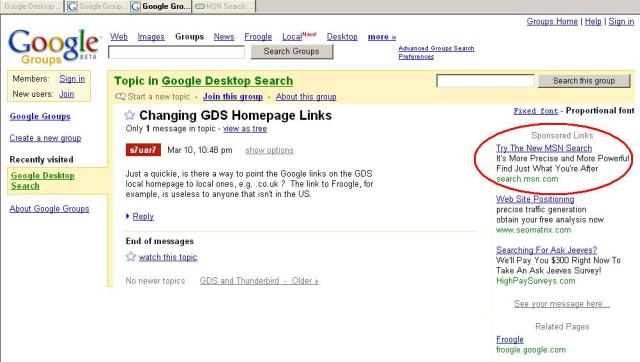Screen dimensions: 640x362
Task: Click the search.msn.com URL text
Action: [527, 179]
